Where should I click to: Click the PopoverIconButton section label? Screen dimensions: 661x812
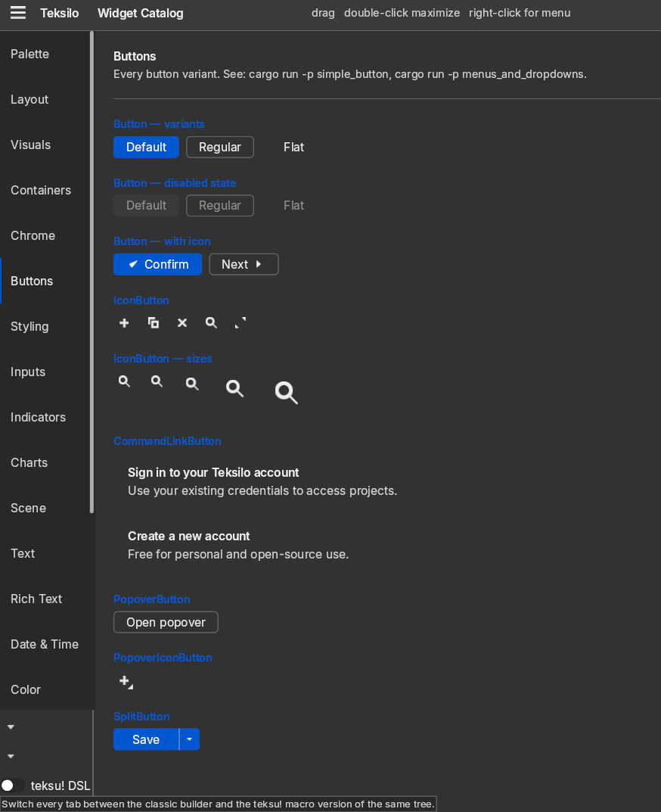[163, 658]
